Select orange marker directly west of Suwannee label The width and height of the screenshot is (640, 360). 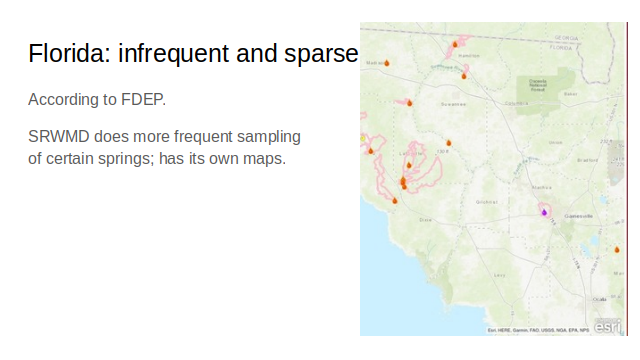point(409,103)
